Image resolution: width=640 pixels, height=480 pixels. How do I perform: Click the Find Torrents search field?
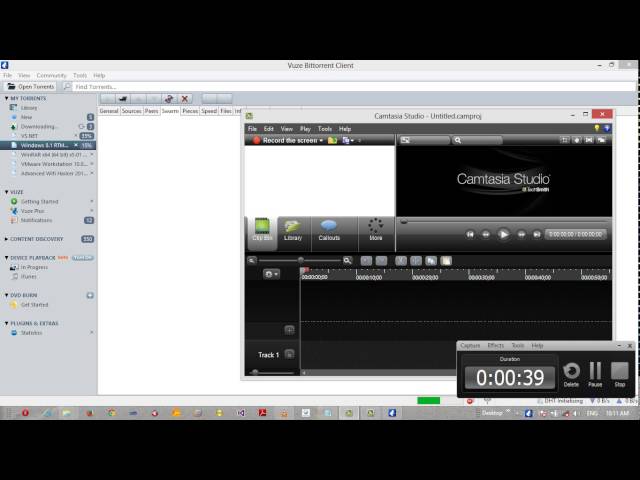tap(351, 87)
